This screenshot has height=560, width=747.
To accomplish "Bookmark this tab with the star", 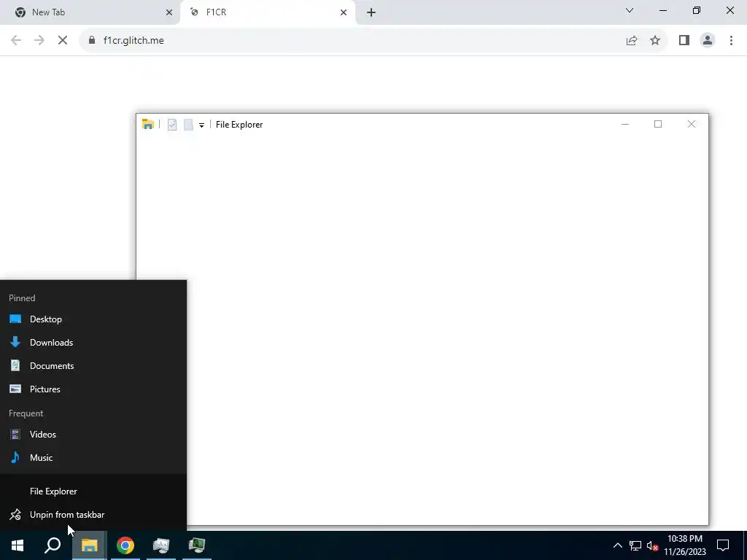I will point(655,41).
